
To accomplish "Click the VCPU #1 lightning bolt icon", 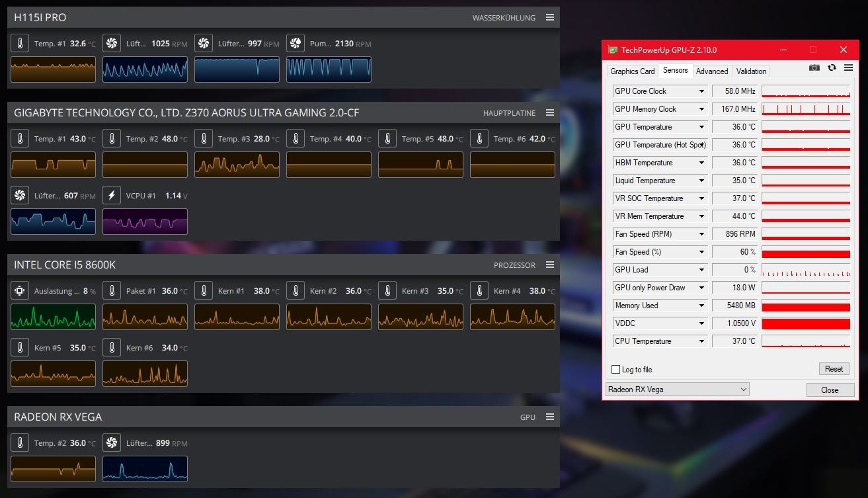I will 112,196.
